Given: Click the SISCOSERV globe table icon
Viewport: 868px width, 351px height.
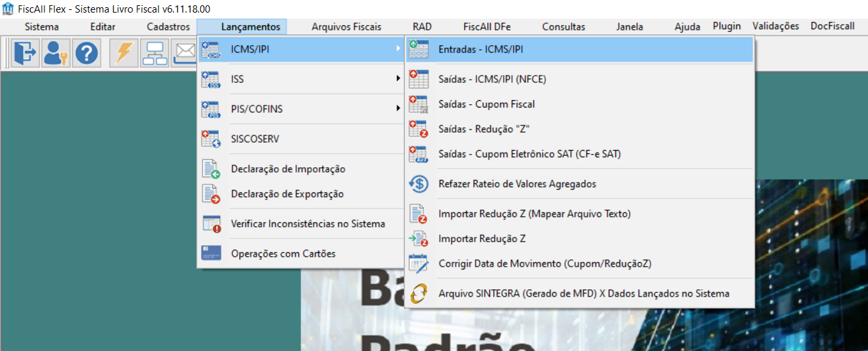Looking at the screenshot, I should click(212, 139).
